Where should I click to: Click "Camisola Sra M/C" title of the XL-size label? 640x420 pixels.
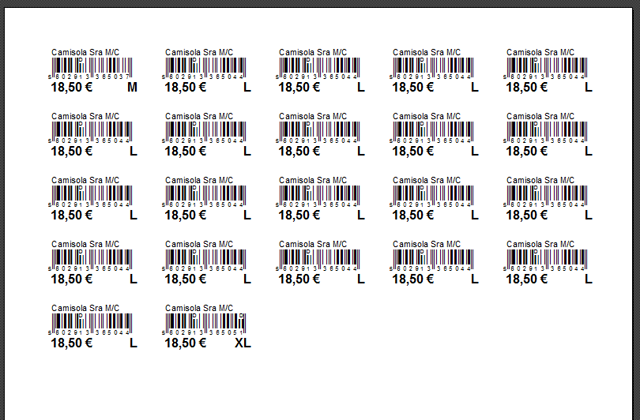coord(199,308)
